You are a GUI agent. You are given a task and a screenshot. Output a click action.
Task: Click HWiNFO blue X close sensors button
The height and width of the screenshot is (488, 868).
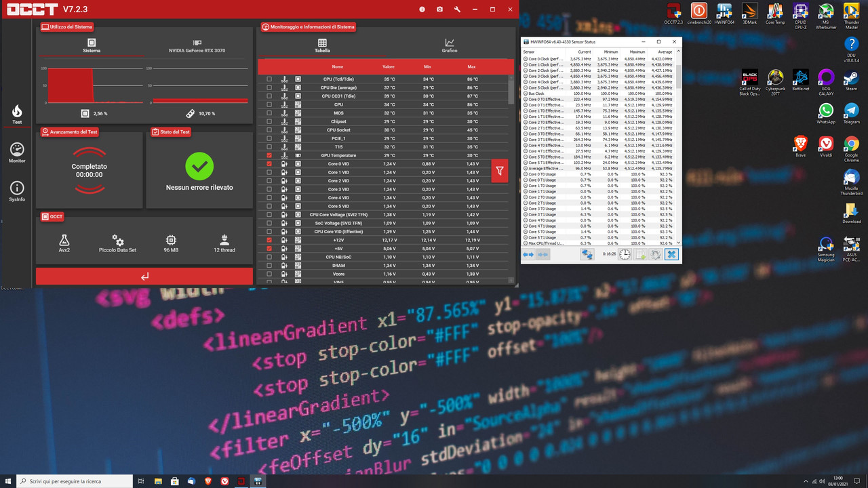coord(671,254)
